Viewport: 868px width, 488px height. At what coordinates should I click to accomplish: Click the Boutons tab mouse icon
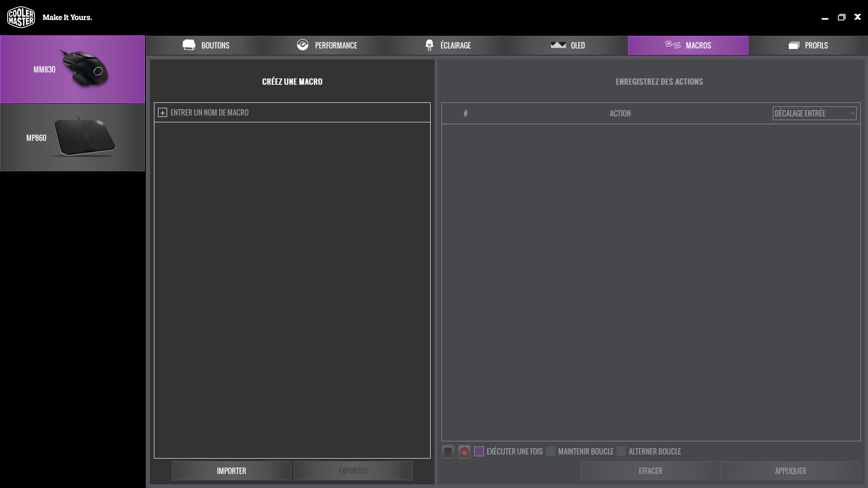(x=189, y=45)
